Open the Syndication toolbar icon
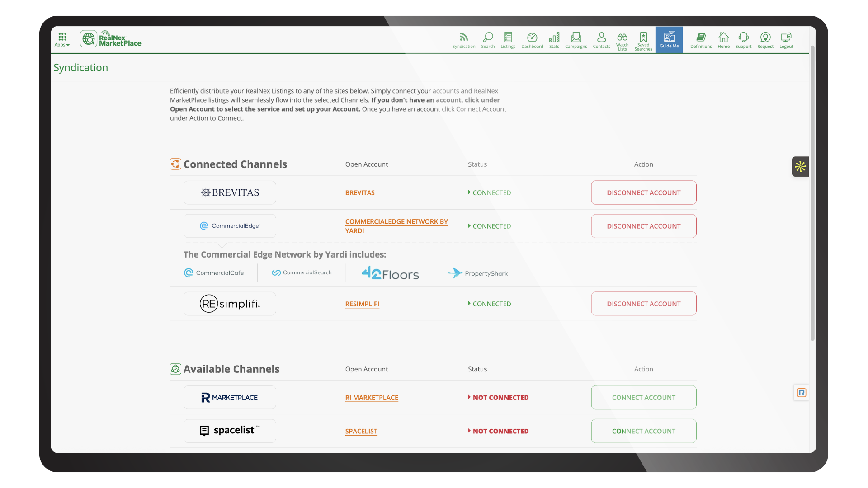This screenshot has width=868, height=488. point(464,40)
